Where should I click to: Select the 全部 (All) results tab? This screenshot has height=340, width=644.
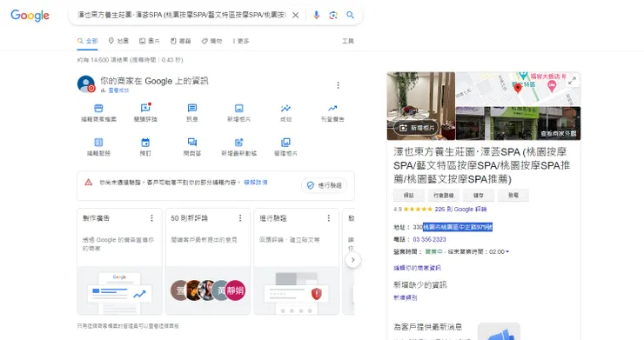pyautogui.click(x=88, y=41)
